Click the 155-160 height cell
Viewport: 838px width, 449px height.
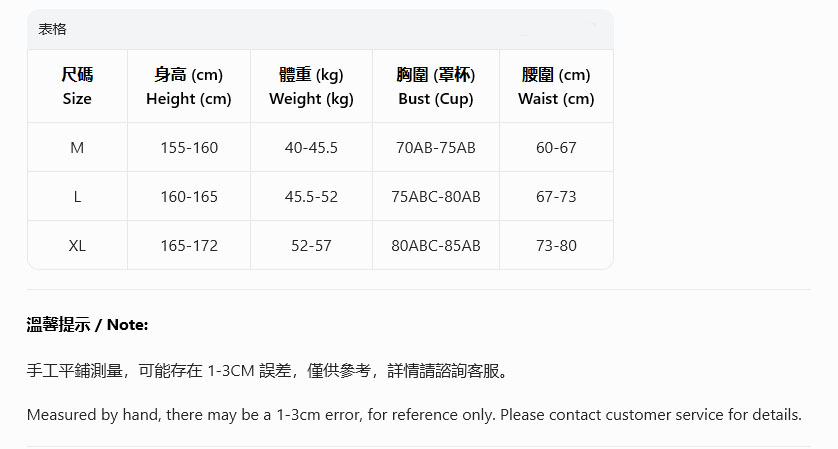point(189,148)
